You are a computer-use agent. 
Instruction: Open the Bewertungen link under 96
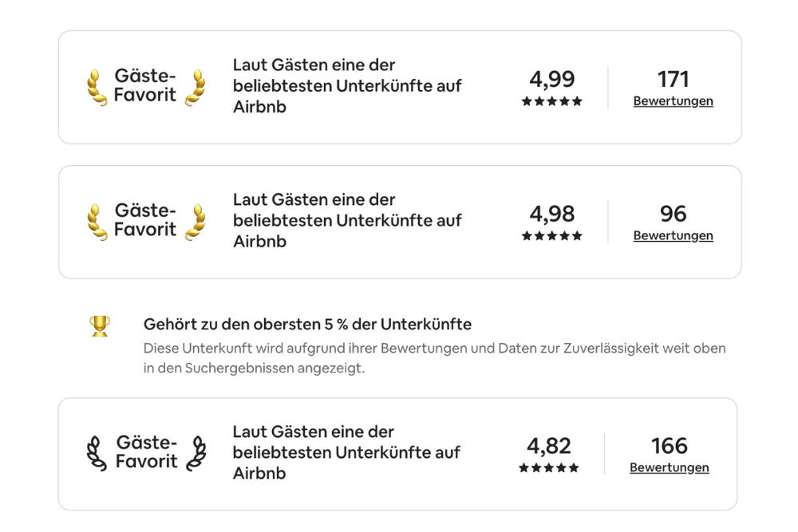673,235
